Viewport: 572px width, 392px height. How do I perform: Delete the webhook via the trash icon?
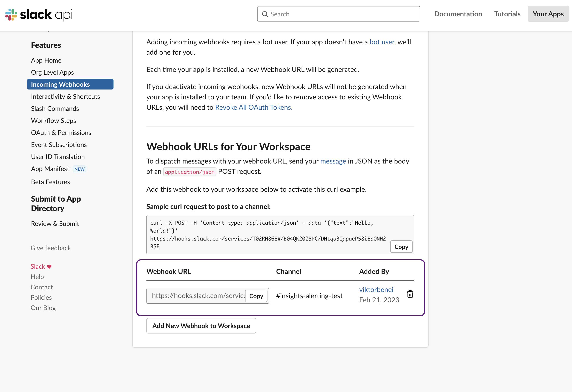coord(410,294)
